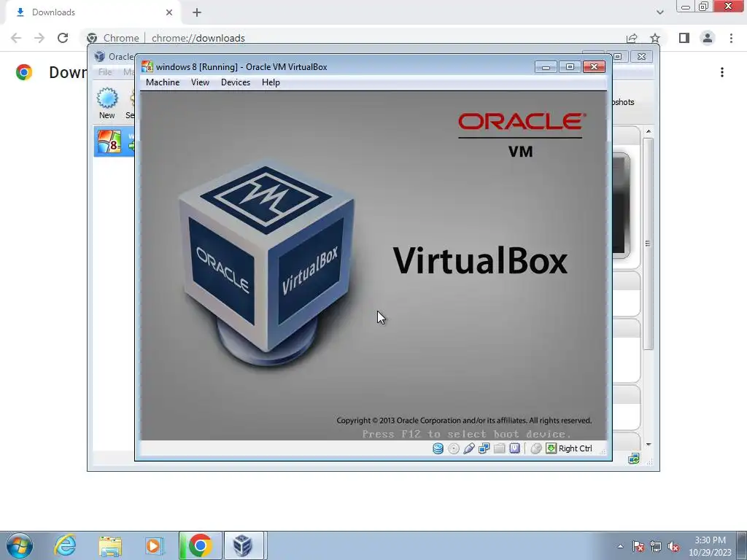Image resolution: width=747 pixels, height=560 pixels.
Task: Open the Machine menu in the VM window
Action: pos(163,82)
